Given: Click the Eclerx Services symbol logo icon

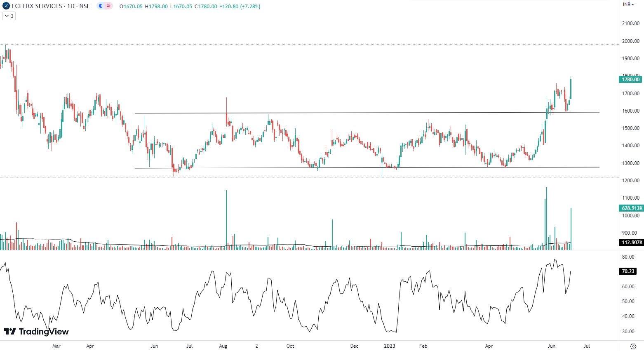Looking at the screenshot, I should 6,6.
